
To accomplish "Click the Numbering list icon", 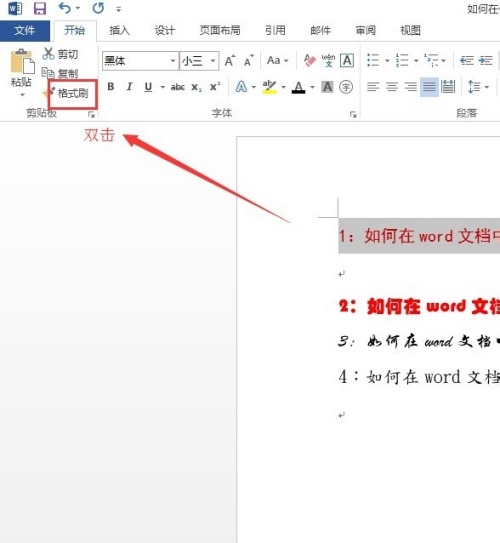I will point(402,60).
